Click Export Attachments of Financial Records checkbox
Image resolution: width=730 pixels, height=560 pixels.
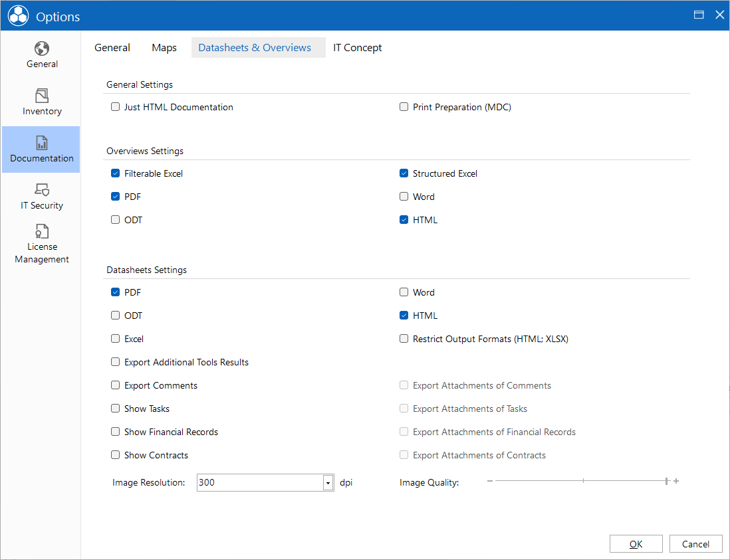coord(404,432)
